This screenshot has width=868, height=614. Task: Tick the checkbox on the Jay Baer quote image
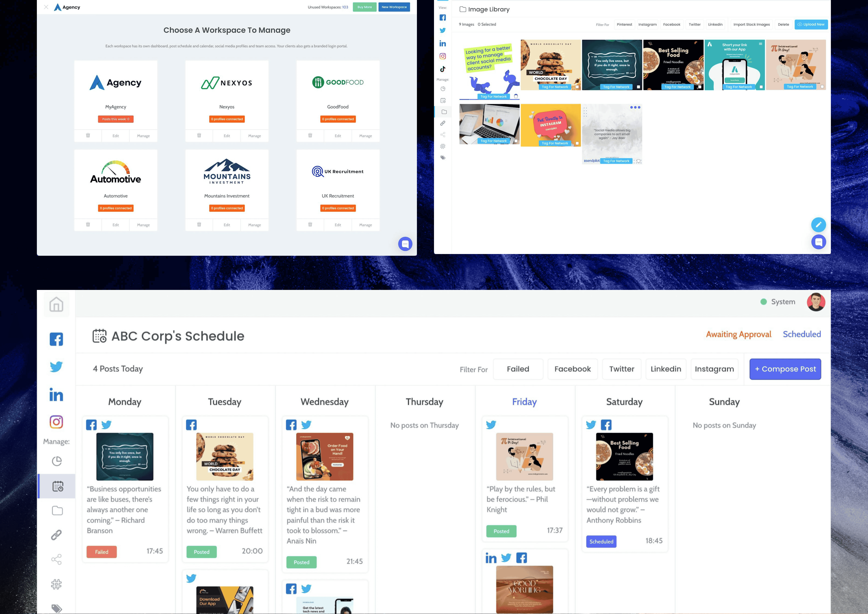click(x=639, y=161)
